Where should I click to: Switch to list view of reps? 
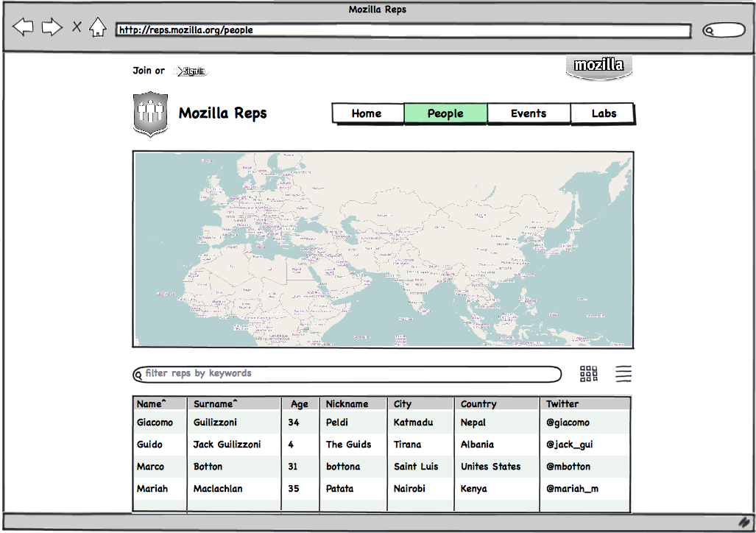tap(623, 374)
